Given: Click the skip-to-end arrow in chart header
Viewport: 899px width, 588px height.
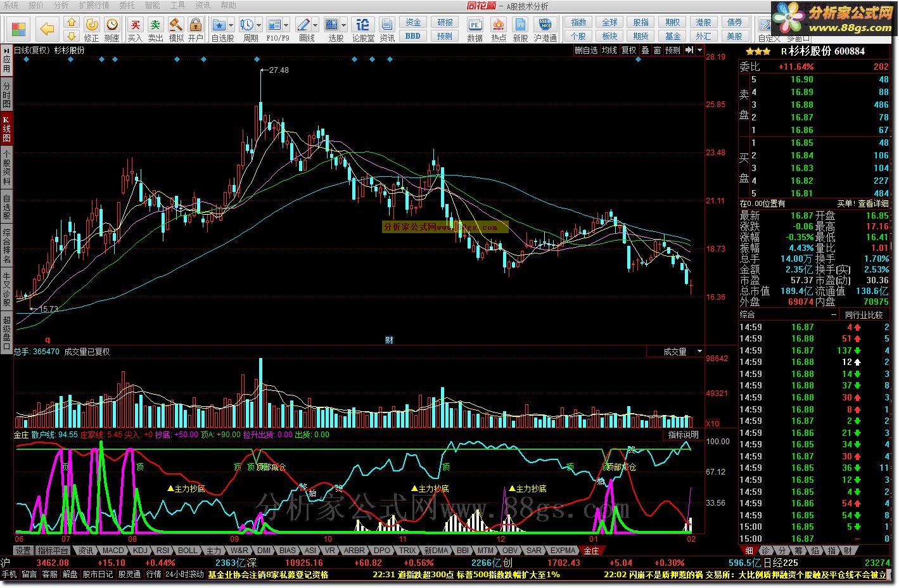Looking at the screenshot, I should click(689, 50).
